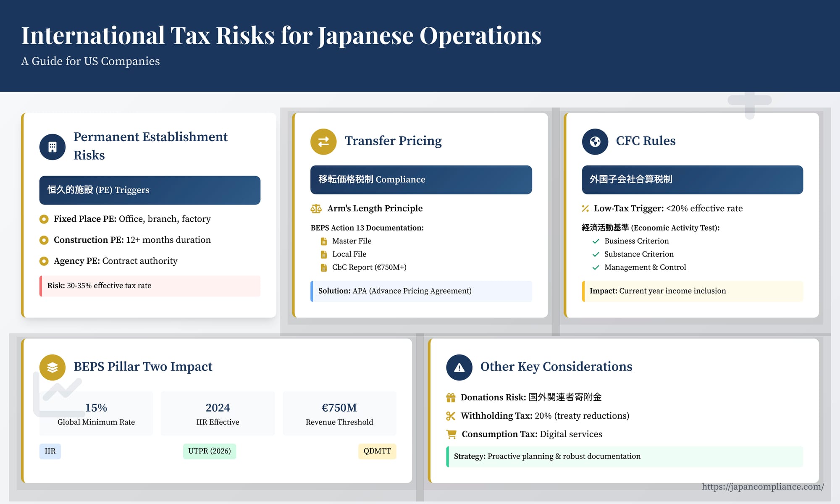Click the bullet marker beside Fixed Place PE
The image size is (840, 504).
[44, 219]
